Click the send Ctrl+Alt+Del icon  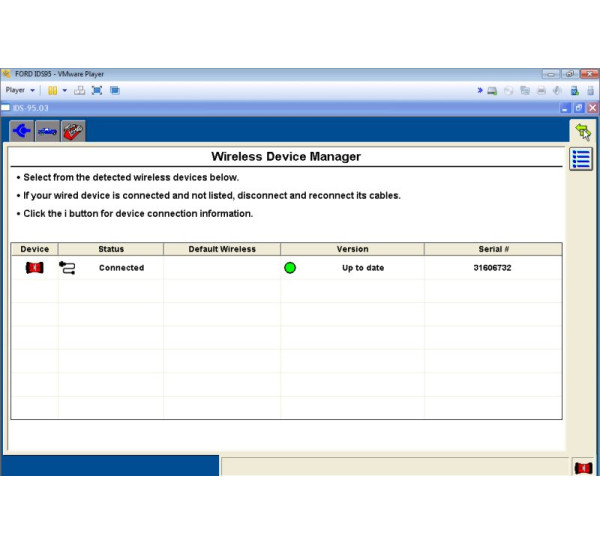[x=79, y=90]
